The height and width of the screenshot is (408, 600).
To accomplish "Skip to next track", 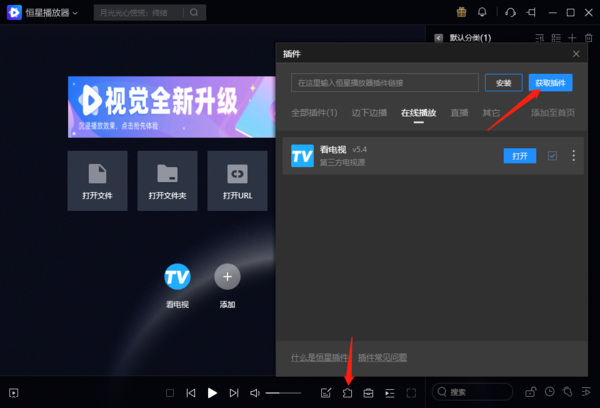I will (234, 393).
